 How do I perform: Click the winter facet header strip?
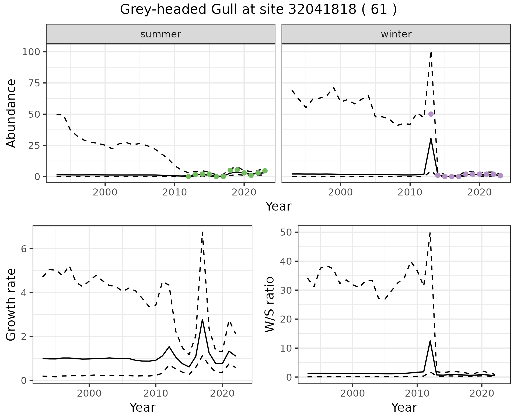pos(396,34)
